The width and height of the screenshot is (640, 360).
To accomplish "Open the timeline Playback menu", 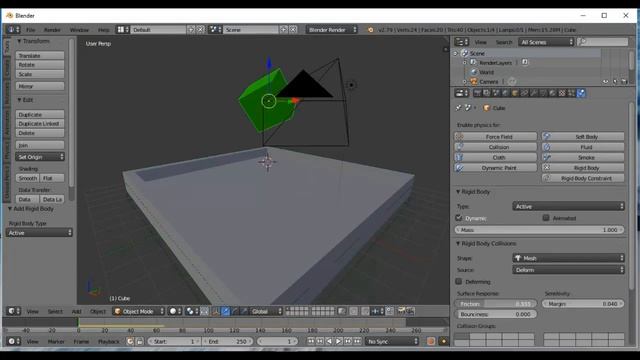I will pos(109,342).
